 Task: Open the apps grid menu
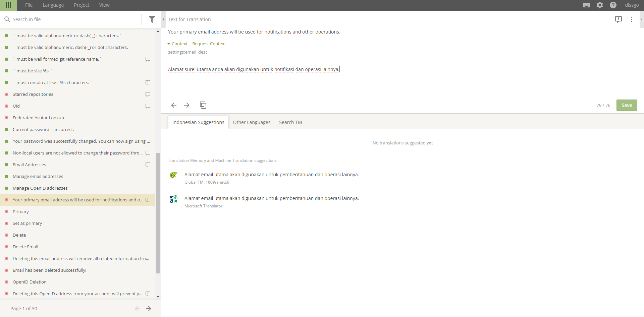[x=8, y=5]
